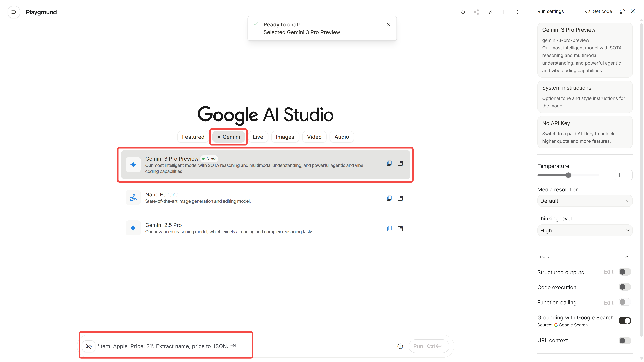This screenshot has width=644, height=362.
Task: Enable the Structured outputs toggle
Action: coord(625,272)
